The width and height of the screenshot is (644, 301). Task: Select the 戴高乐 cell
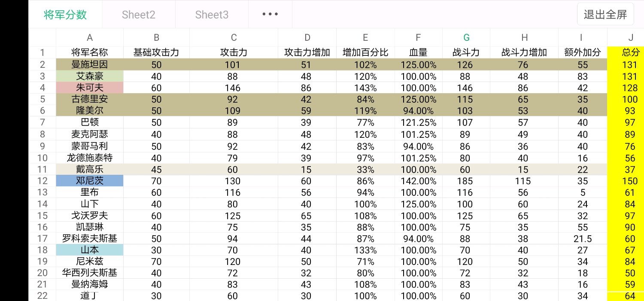90,169
